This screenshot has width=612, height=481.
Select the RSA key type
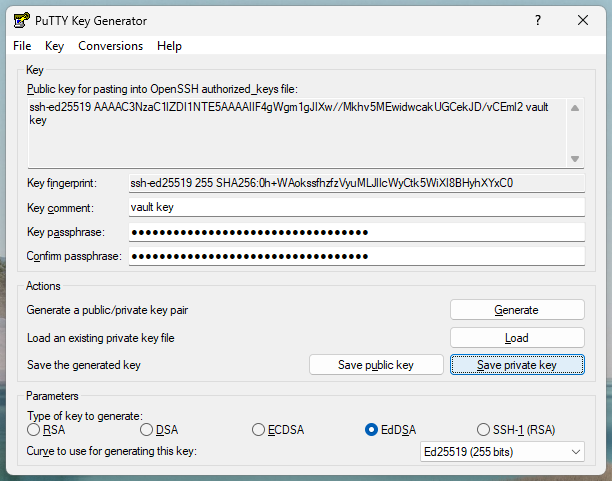35,430
